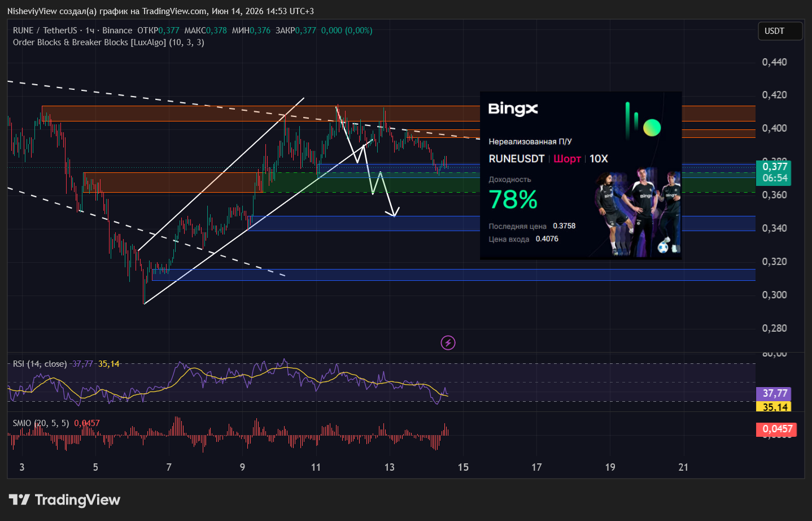
Task: Click the ЗАКР0,377 close value
Action: click(296, 31)
